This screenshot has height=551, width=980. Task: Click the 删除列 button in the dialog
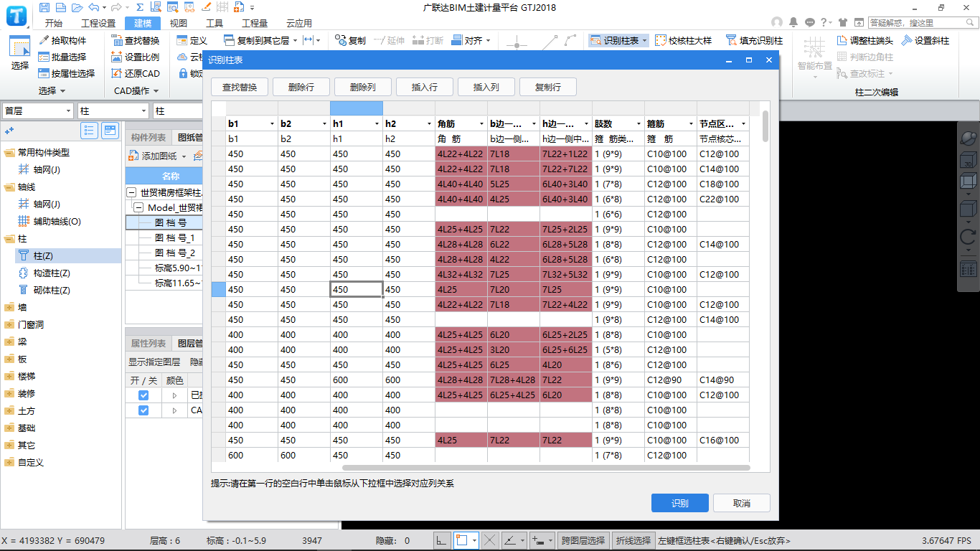pyautogui.click(x=362, y=88)
